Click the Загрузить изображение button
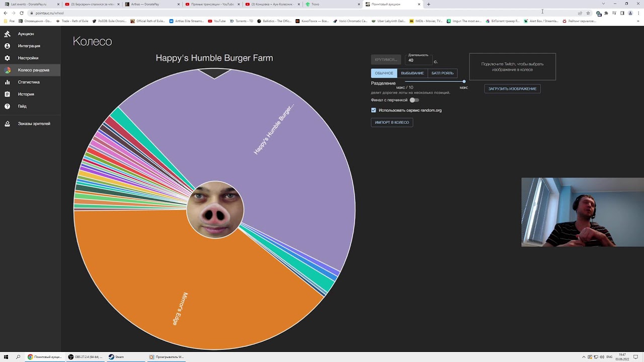 [512, 88]
